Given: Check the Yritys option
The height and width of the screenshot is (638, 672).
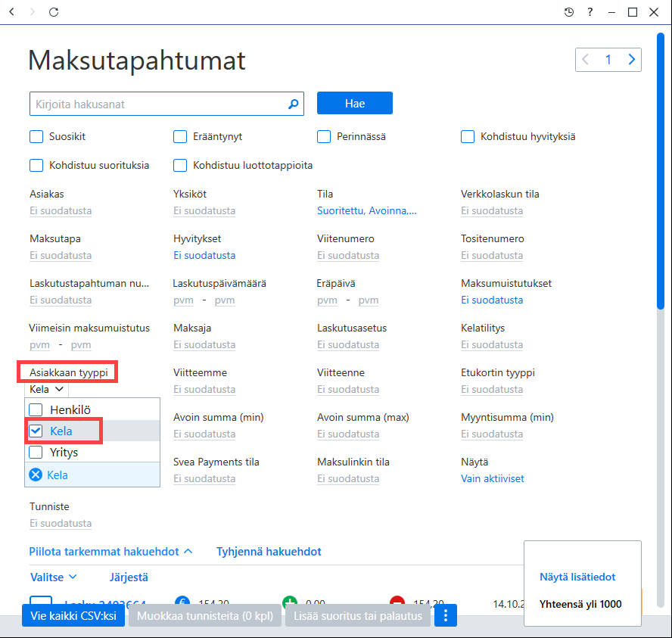Looking at the screenshot, I should click(36, 452).
